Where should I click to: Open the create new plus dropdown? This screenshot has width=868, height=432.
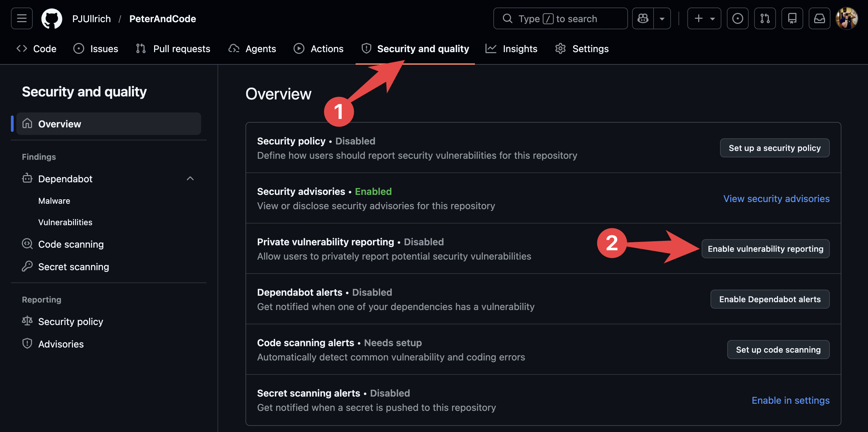point(704,18)
